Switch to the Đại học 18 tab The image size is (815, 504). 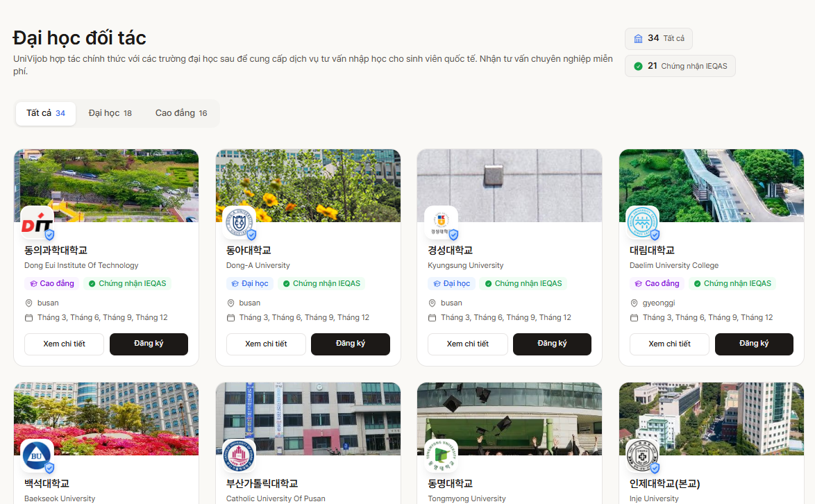[108, 112]
